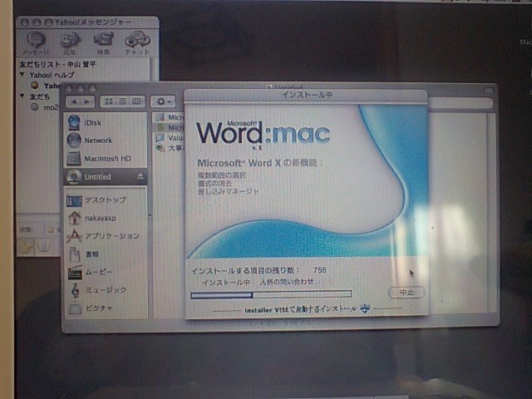
Task: Eject the Untitled disc
Action: 140,176
